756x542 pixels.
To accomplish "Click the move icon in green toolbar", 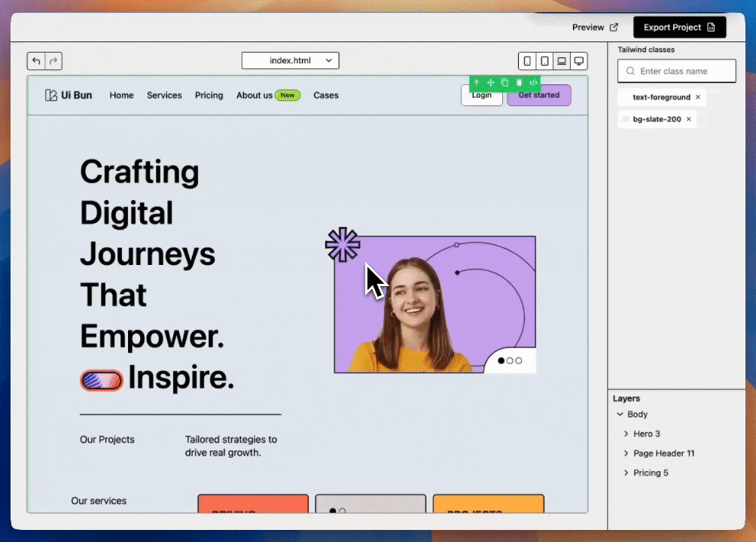I will (490, 83).
